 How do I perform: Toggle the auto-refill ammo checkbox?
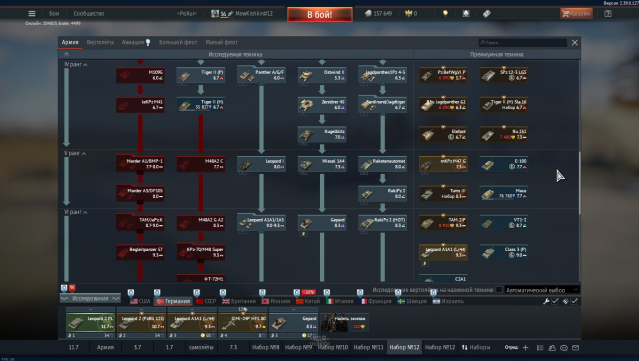574,301
